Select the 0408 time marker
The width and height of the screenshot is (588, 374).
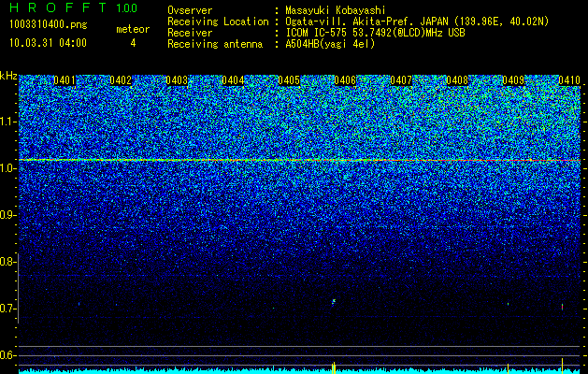(457, 80)
